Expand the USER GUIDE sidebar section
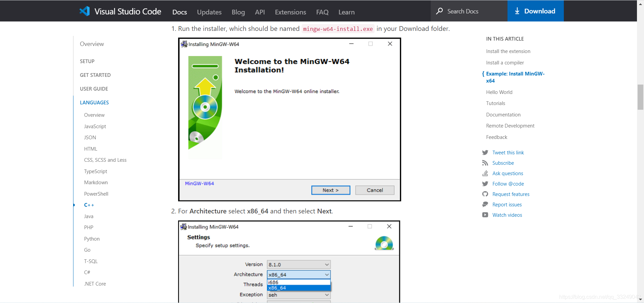The width and height of the screenshot is (644, 303). click(94, 89)
